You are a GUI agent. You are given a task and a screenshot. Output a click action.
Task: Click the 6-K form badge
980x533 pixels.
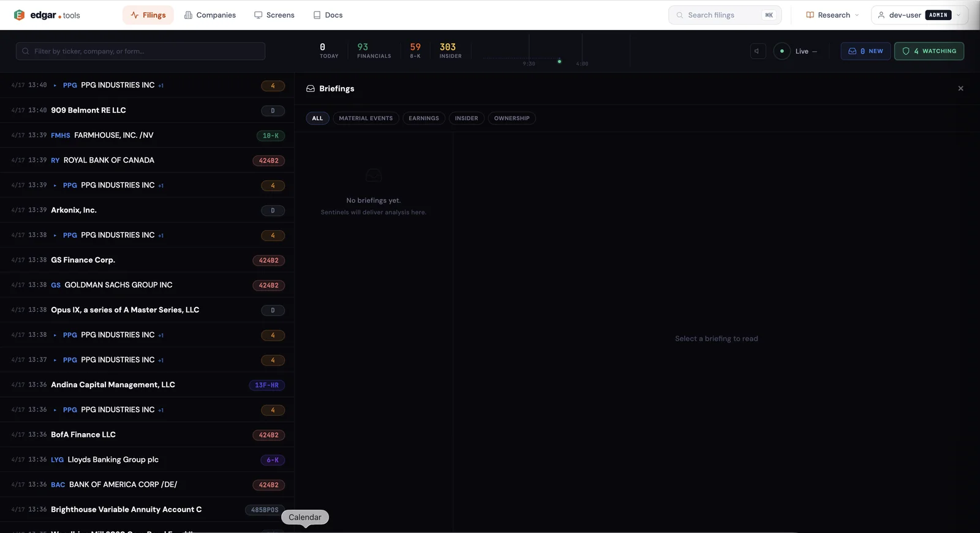[x=273, y=460]
